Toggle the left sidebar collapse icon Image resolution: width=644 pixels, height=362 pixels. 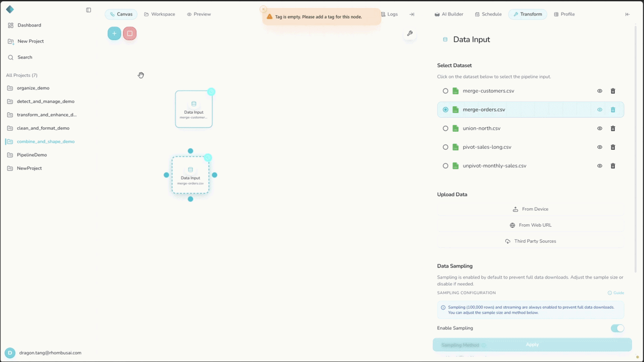pyautogui.click(x=89, y=10)
